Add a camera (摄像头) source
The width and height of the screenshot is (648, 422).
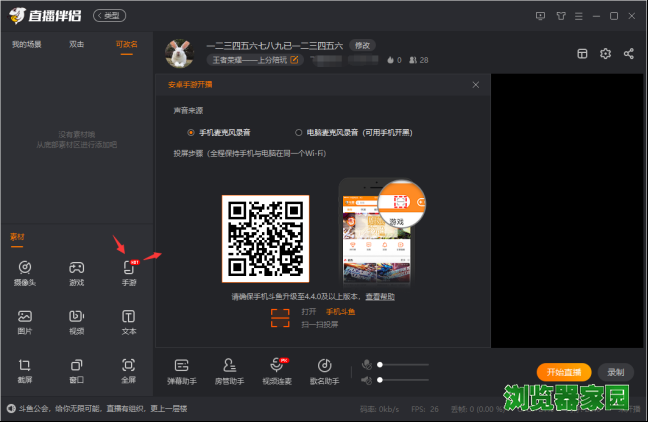click(x=25, y=273)
